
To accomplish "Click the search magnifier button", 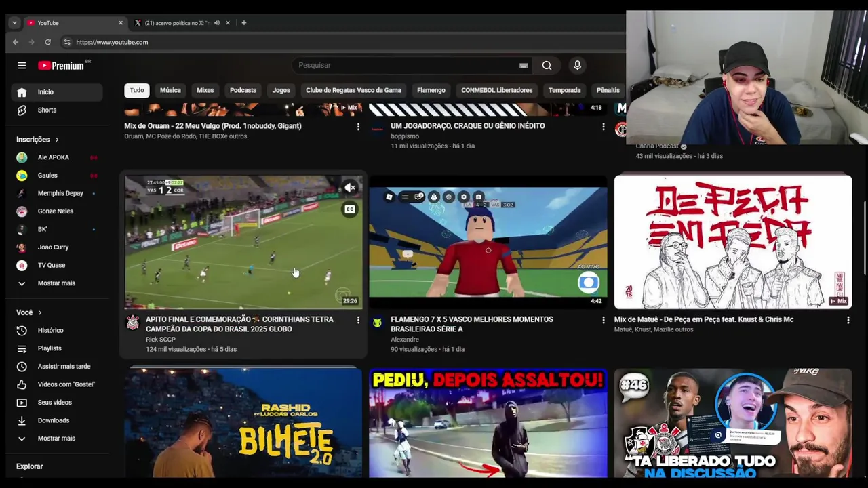I will 547,65.
